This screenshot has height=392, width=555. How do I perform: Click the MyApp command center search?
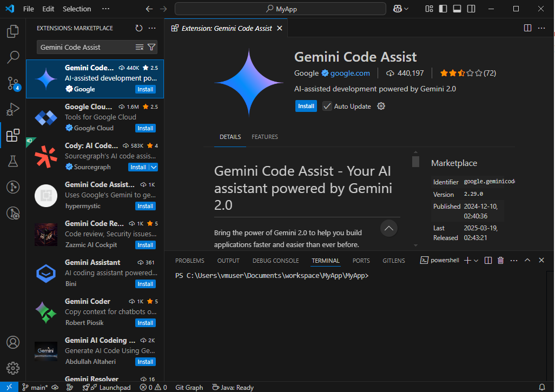(280, 9)
